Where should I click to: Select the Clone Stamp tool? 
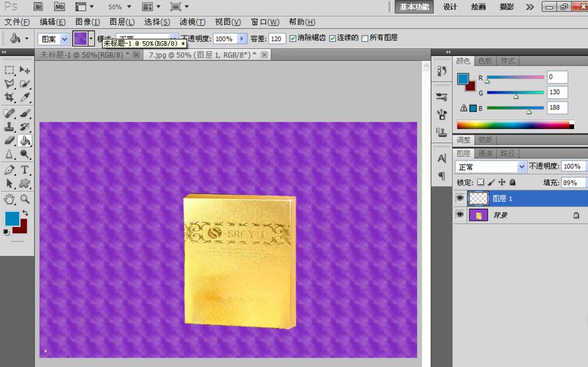coord(8,127)
